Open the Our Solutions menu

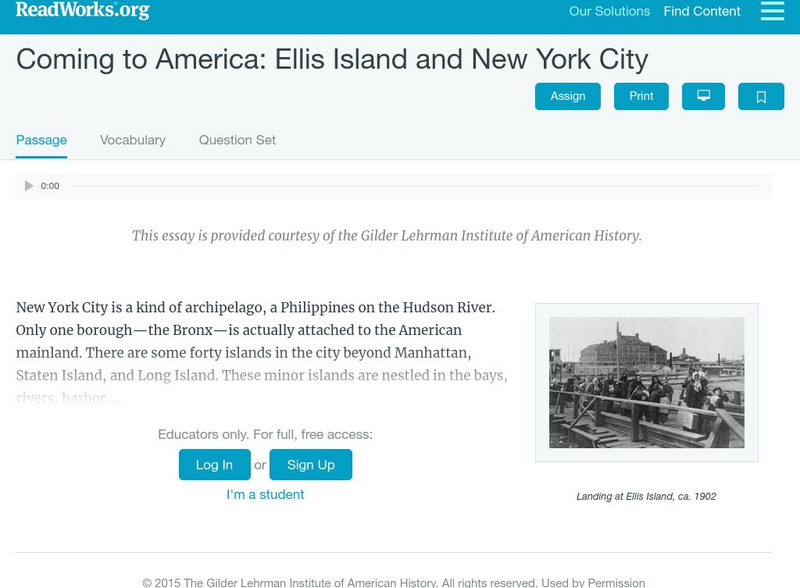(608, 12)
